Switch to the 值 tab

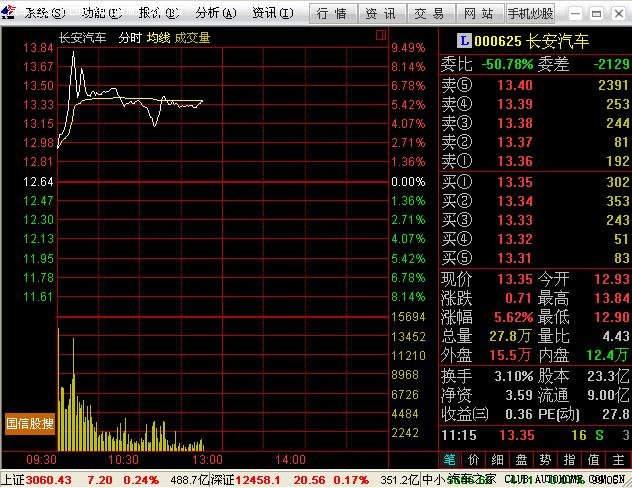coord(594,459)
